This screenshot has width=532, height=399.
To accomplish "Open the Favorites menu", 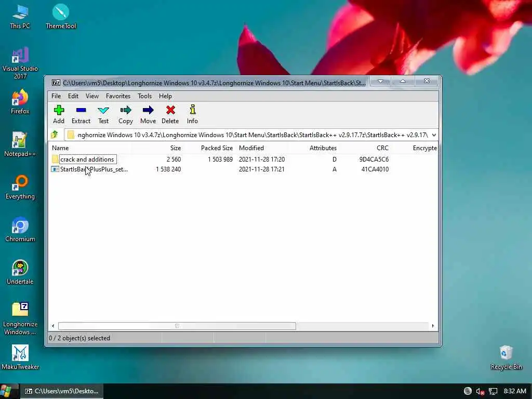I will (118, 96).
